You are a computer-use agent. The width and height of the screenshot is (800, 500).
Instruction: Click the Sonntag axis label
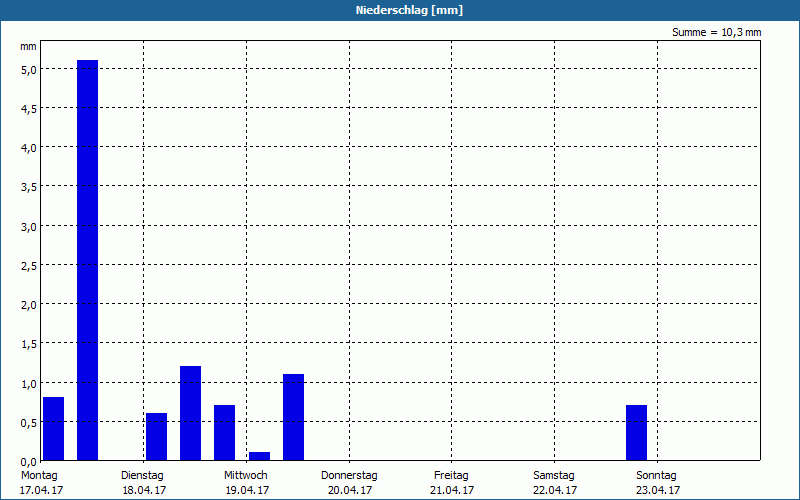pyautogui.click(x=656, y=476)
